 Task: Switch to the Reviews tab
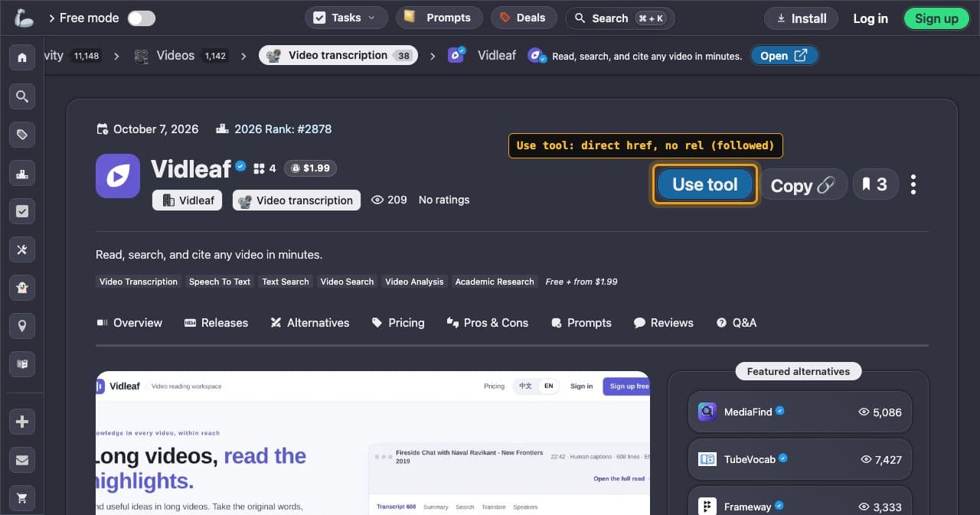point(663,323)
